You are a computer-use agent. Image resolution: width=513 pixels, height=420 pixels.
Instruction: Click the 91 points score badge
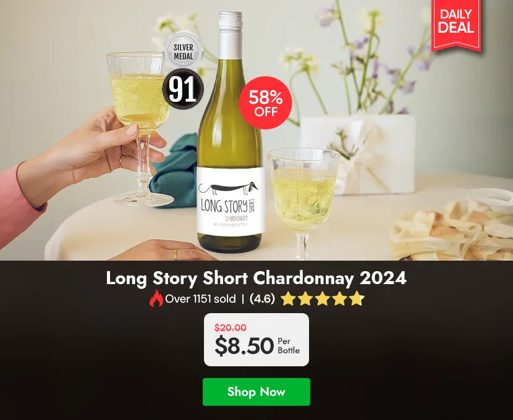click(x=183, y=89)
